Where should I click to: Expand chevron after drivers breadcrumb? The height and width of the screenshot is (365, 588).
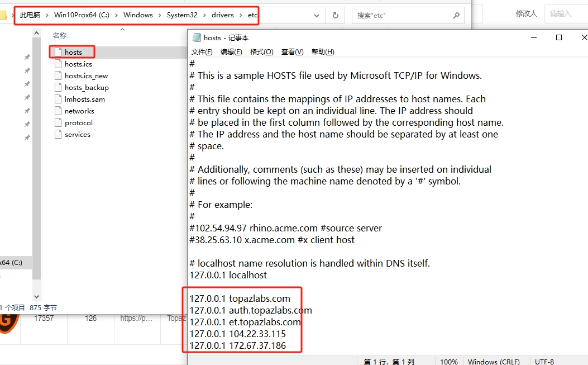tap(241, 16)
